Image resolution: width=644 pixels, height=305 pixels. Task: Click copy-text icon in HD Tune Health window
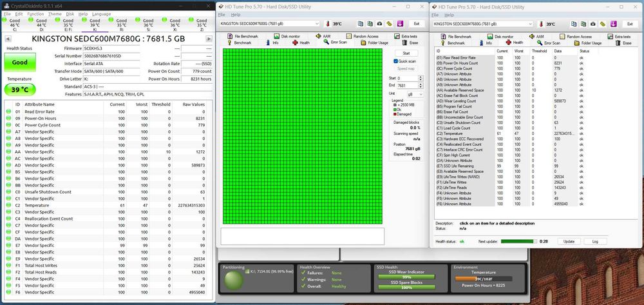pos(574,25)
